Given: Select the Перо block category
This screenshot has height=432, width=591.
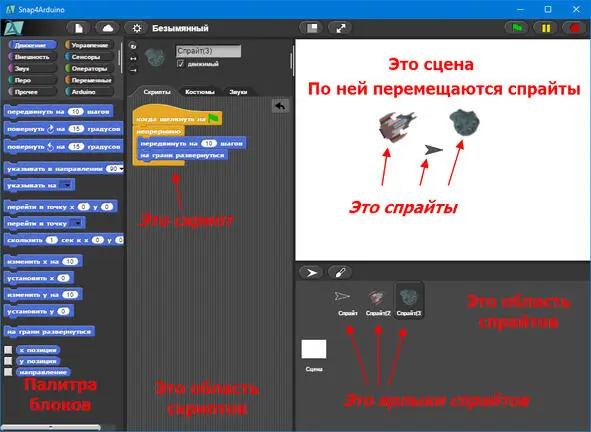Looking at the screenshot, I should coord(32,80).
